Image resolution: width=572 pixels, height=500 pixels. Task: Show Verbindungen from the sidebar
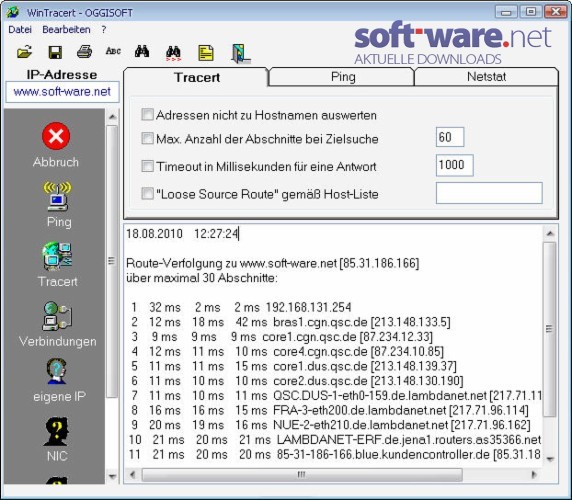[57, 316]
